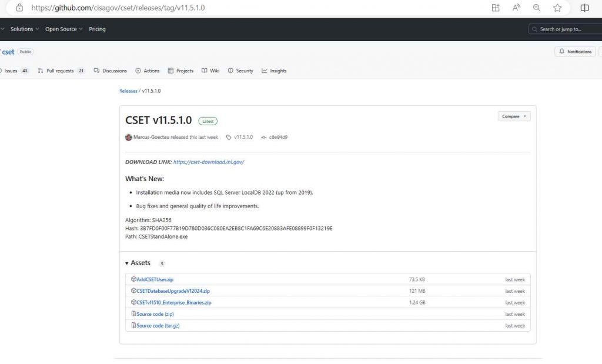Click the '1.24 GB' file size
602x364 pixels.
[417, 303]
